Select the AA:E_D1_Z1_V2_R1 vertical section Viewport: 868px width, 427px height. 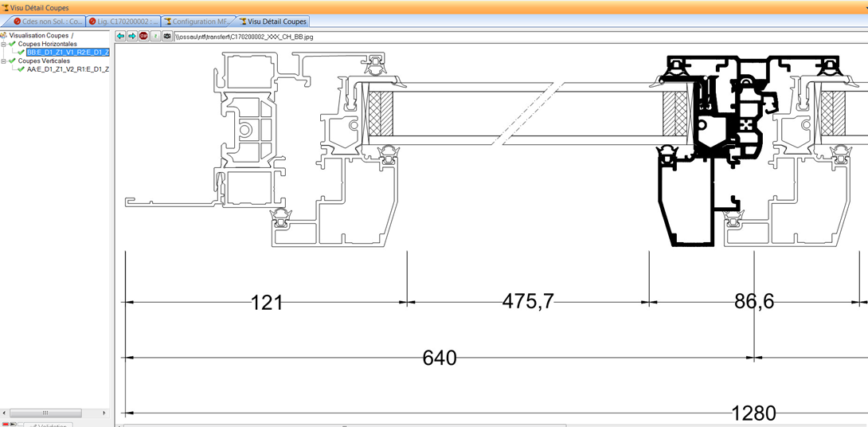pos(67,69)
